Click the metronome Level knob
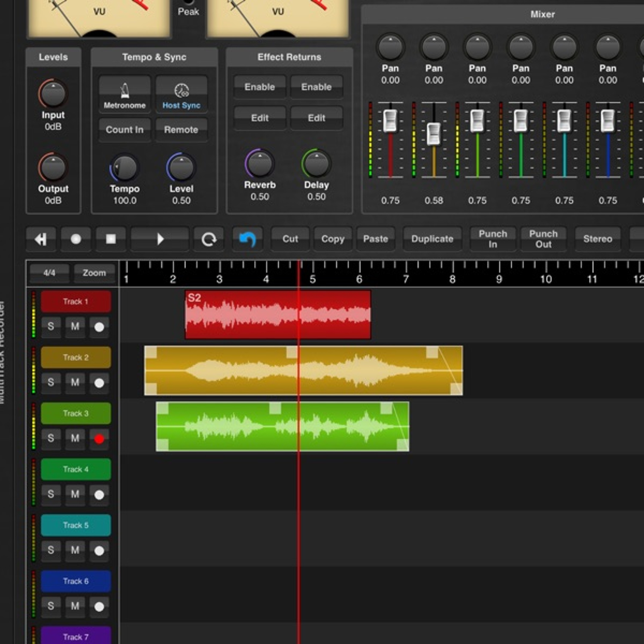This screenshot has width=644, height=644. click(181, 167)
